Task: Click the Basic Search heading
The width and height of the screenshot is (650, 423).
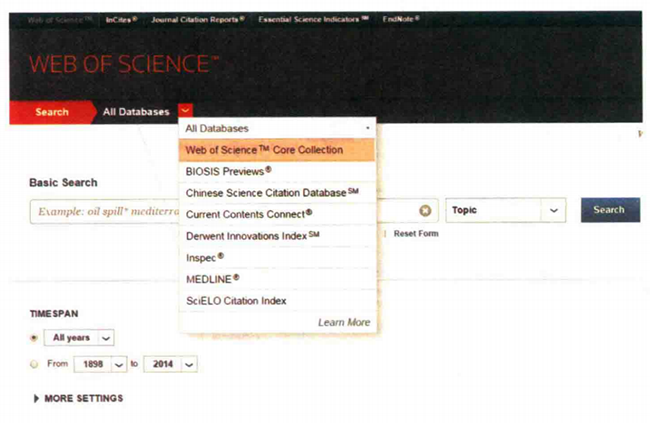Action: pyautogui.click(x=63, y=183)
